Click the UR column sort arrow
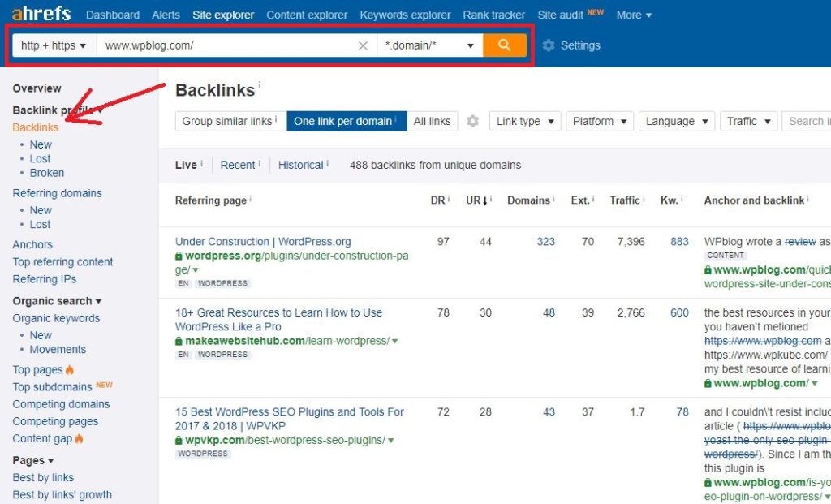The image size is (831, 504). (485, 200)
